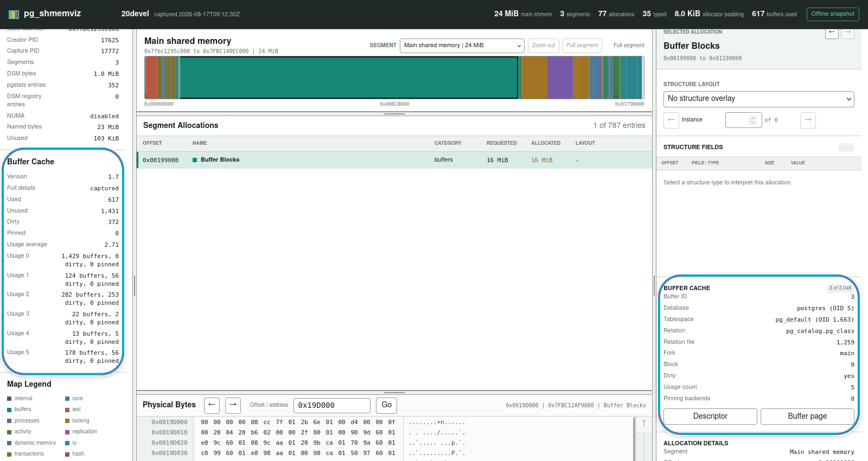Viewport: 868px width, 461px height.
Task: Click the Full segment button
Action: click(x=582, y=46)
